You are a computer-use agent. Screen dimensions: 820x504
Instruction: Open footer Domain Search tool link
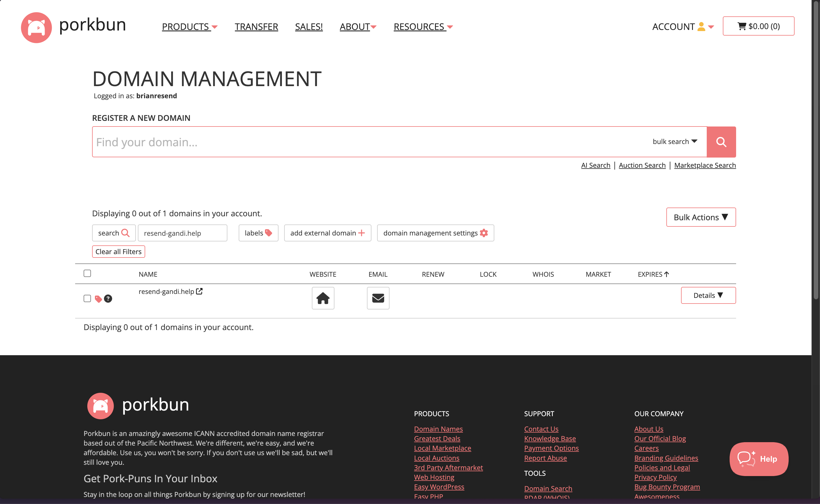[x=548, y=489]
